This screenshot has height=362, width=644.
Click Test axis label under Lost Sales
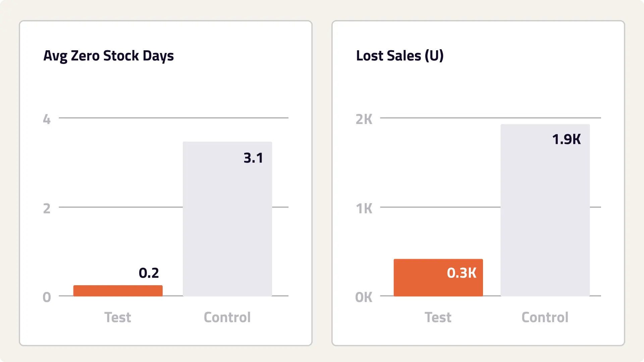coord(438,317)
